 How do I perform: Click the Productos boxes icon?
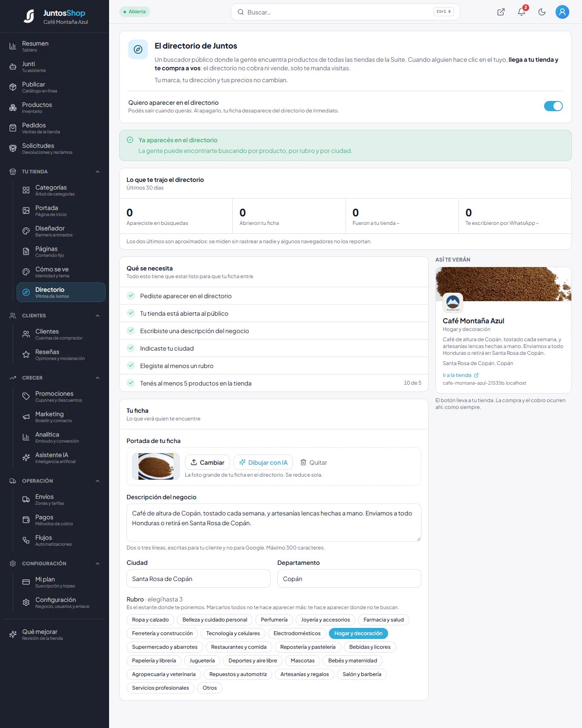pyautogui.click(x=13, y=107)
